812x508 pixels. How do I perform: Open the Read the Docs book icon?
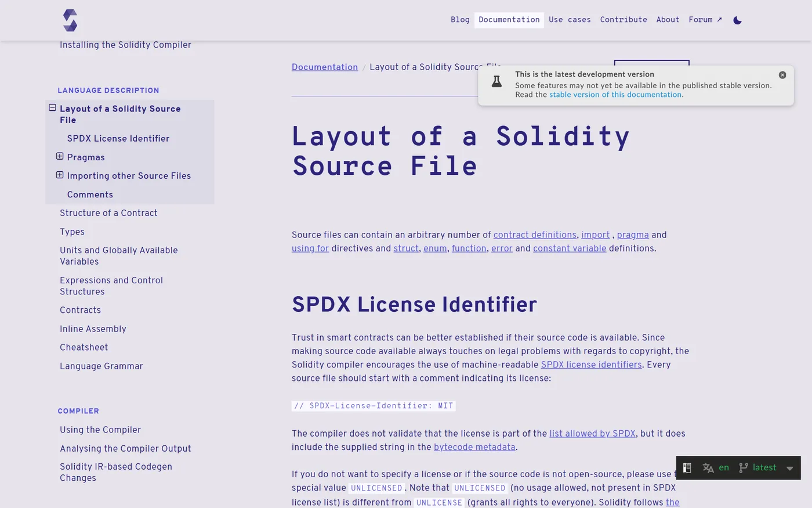(x=687, y=468)
